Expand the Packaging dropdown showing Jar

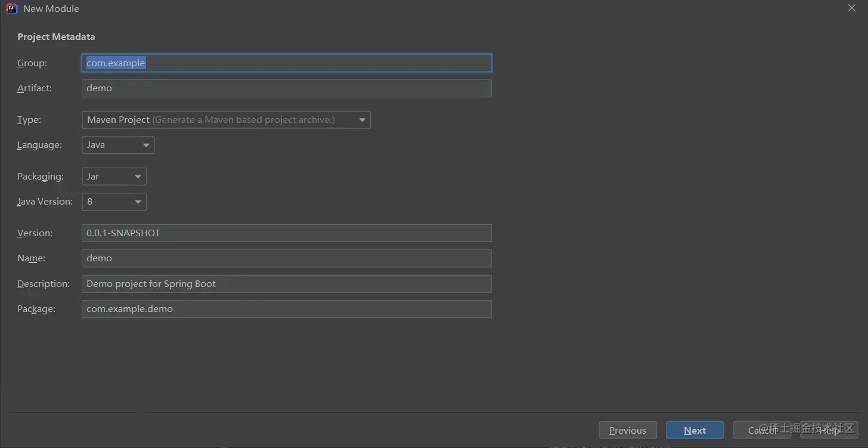pos(114,177)
